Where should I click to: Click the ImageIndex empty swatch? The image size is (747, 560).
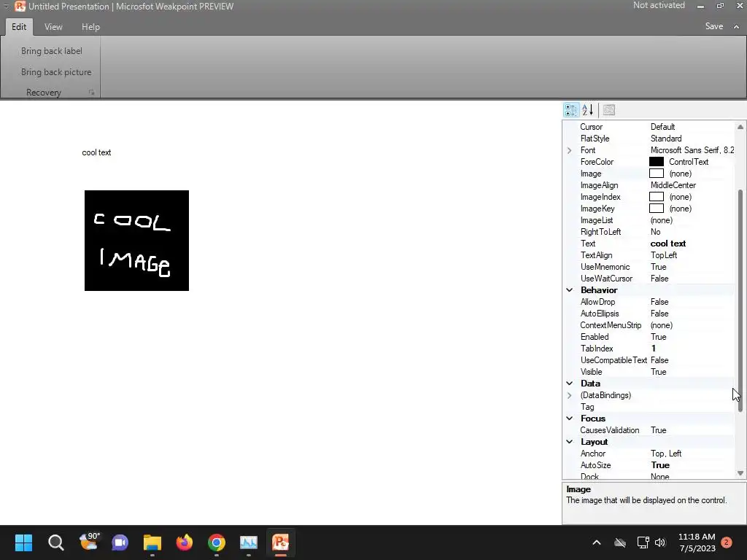point(656,197)
